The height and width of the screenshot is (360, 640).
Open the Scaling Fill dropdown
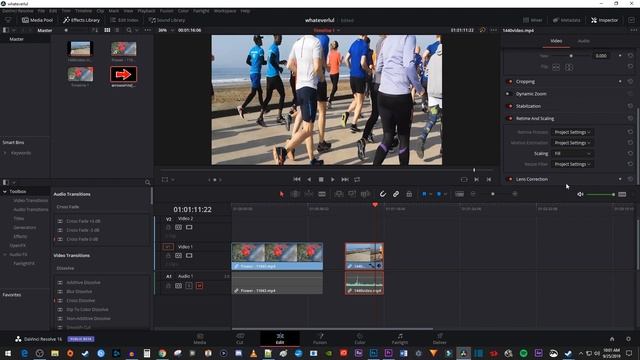click(x=572, y=153)
